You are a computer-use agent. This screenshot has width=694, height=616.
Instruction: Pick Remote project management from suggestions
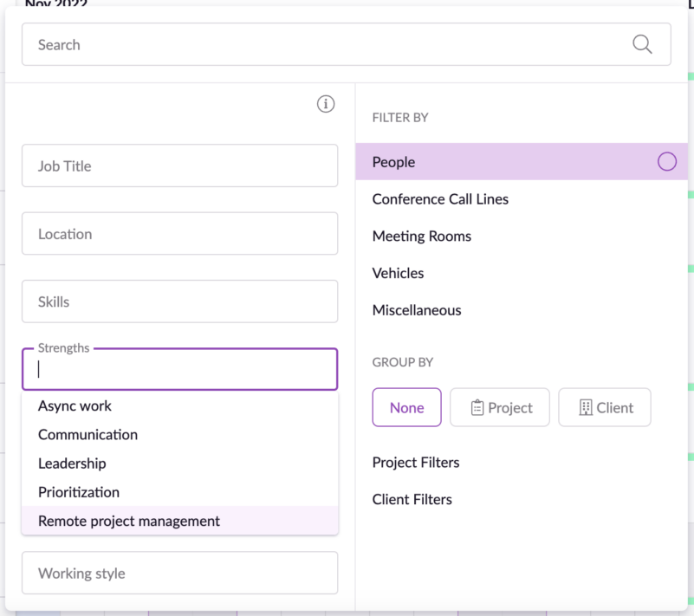(x=129, y=521)
